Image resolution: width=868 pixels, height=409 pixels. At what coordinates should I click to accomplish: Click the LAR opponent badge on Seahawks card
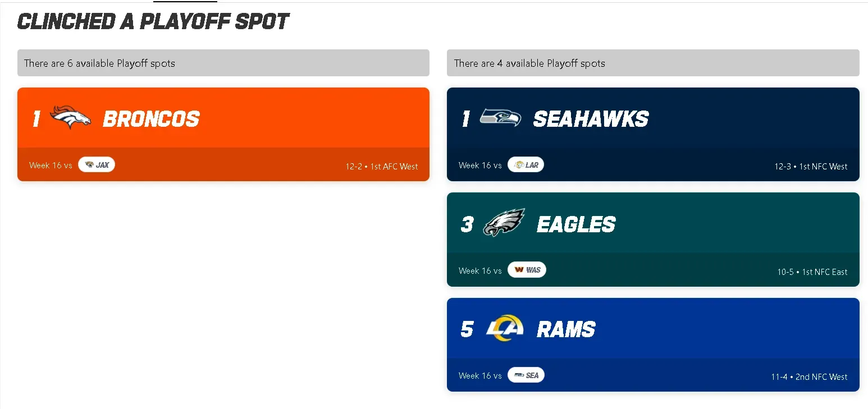526,164
